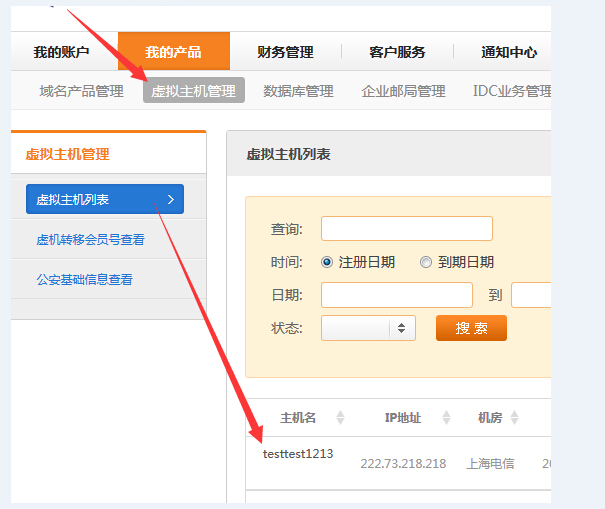Select the 注册日期 radio button
605x509 pixels.
coord(327,262)
